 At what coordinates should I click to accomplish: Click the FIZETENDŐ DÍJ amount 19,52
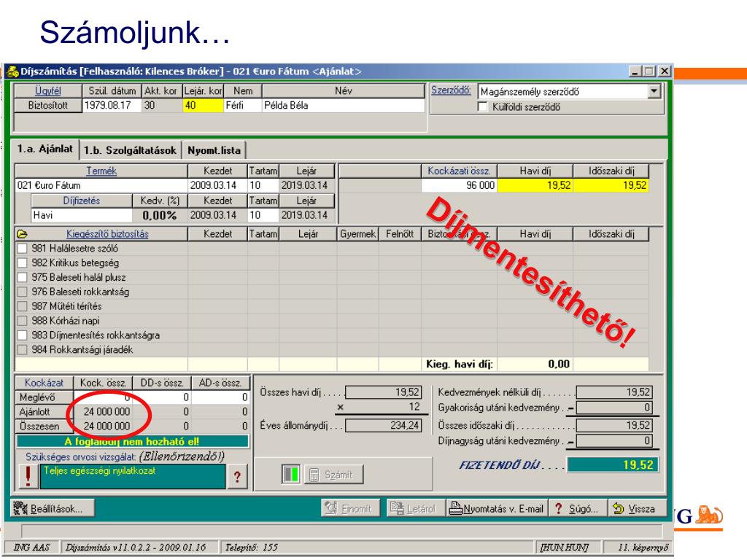(612, 464)
